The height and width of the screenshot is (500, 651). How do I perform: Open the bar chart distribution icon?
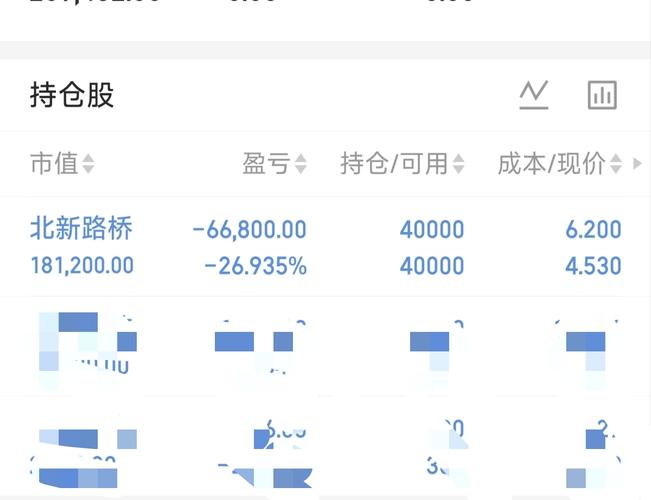pyautogui.click(x=602, y=95)
